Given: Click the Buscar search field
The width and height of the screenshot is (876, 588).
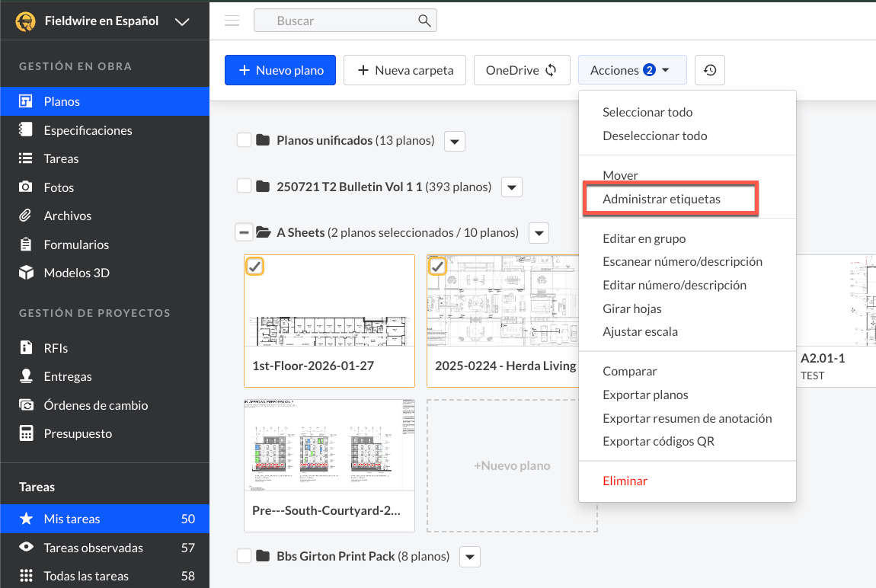Looking at the screenshot, I should pyautogui.click(x=339, y=21).
